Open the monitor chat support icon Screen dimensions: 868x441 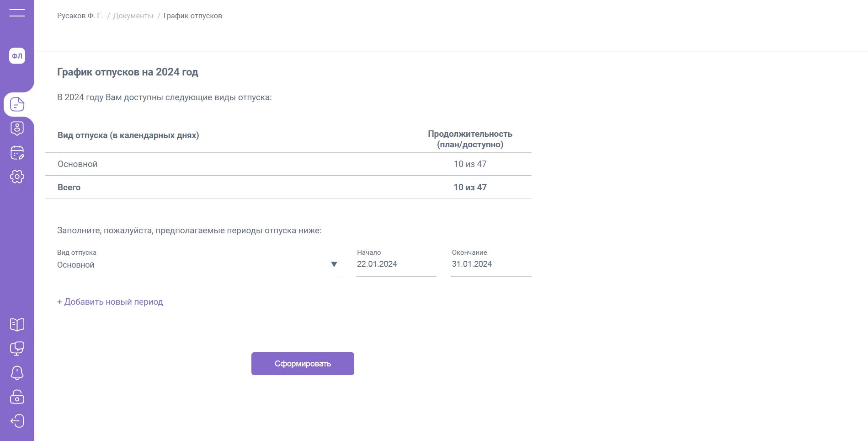pyautogui.click(x=17, y=349)
